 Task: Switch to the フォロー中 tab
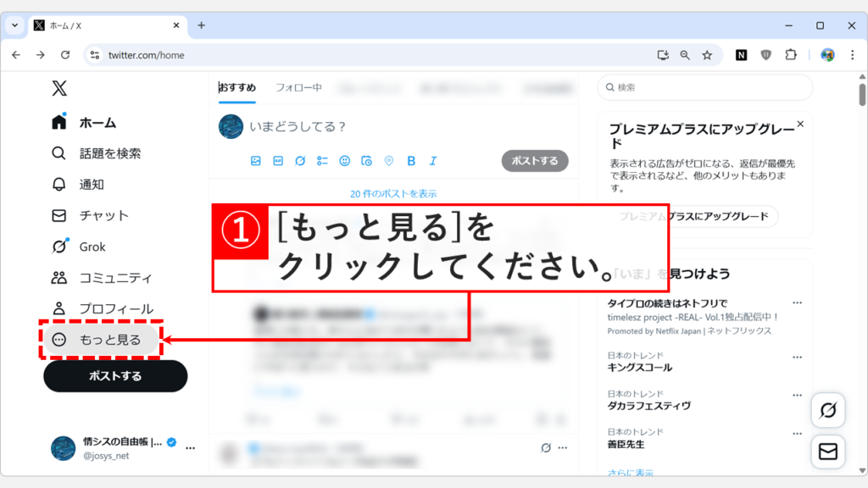(x=298, y=87)
